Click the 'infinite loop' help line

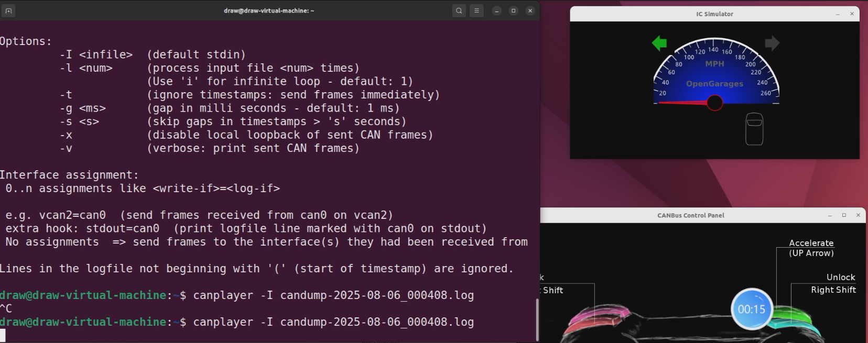coord(280,81)
